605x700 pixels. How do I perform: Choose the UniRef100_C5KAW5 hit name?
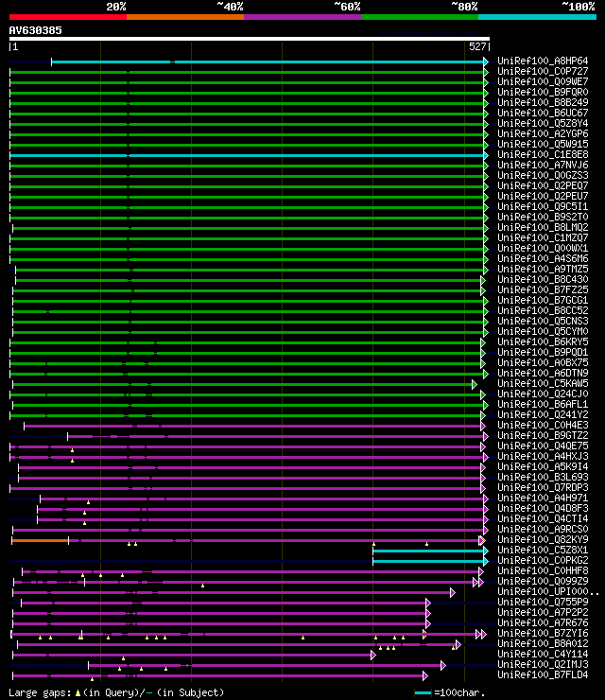(543, 383)
